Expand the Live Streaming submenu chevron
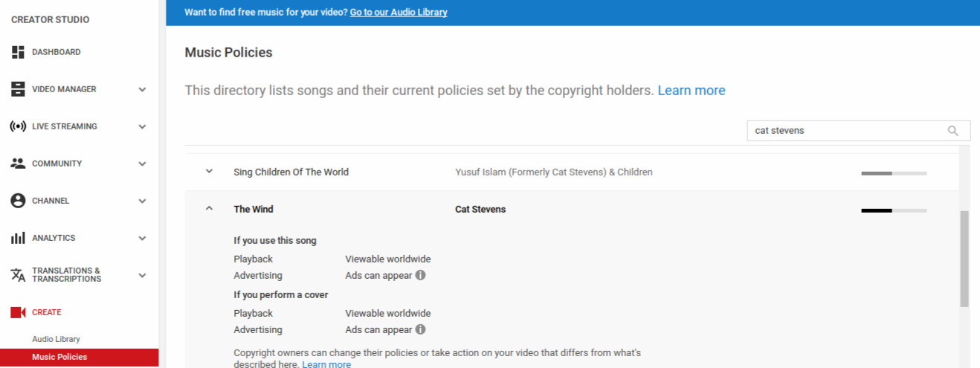Image resolution: width=980 pixels, height=368 pixels. 142,126
